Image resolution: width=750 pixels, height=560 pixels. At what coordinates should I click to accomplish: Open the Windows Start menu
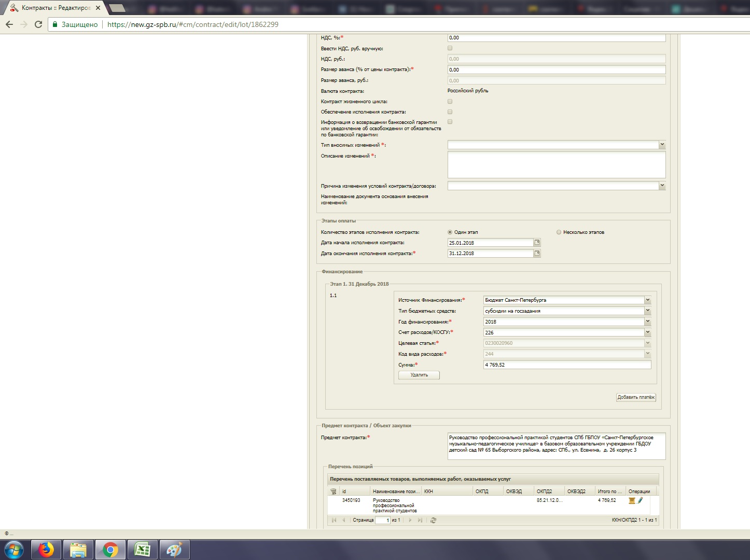click(x=14, y=550)
